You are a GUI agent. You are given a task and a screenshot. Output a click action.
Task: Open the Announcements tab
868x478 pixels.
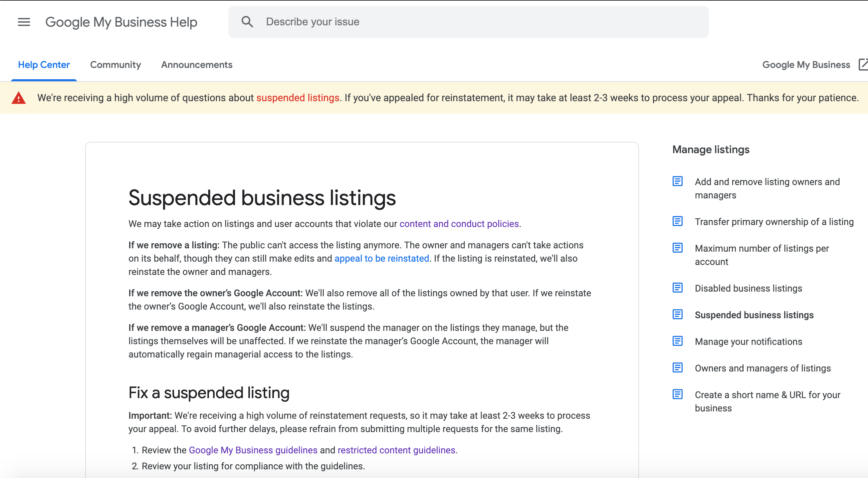pyautogui.click(x=197, y=65)
